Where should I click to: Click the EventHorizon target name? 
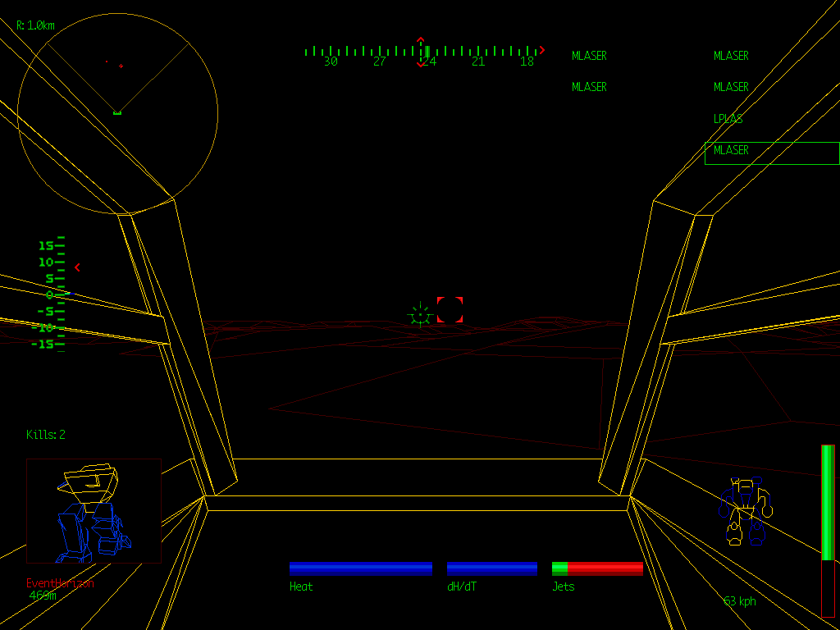[x=60, y=583]
